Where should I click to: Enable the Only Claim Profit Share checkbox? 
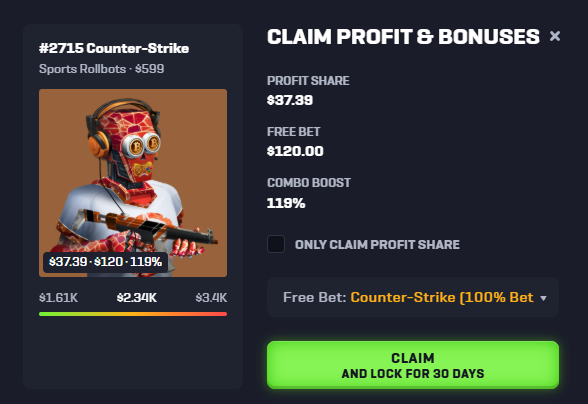coord(276,244)
